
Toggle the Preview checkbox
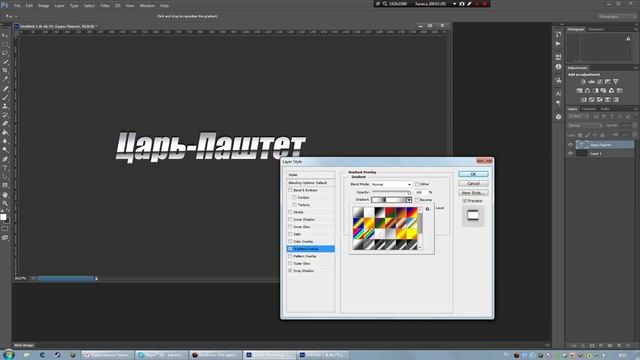click(x=465, y=201)
